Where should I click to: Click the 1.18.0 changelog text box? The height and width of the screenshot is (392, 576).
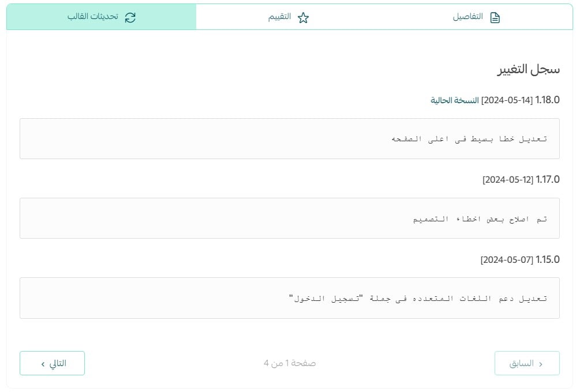click(x=289, y=138)
